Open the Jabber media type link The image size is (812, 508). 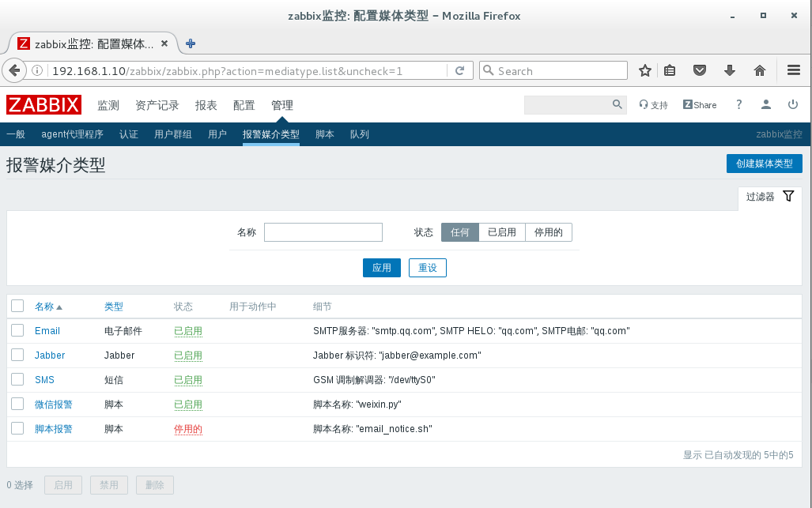50,355
